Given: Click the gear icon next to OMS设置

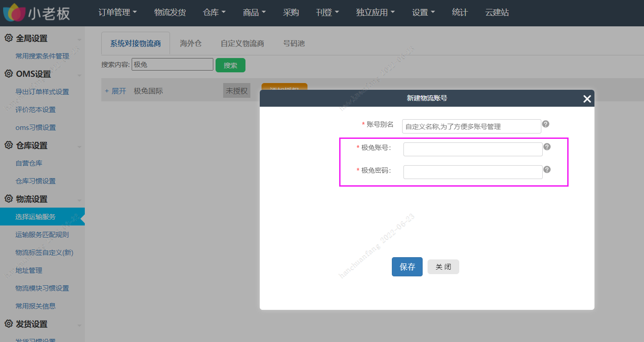Looking at the screenshot, I should pyautogui.click(x=8, y=74).
